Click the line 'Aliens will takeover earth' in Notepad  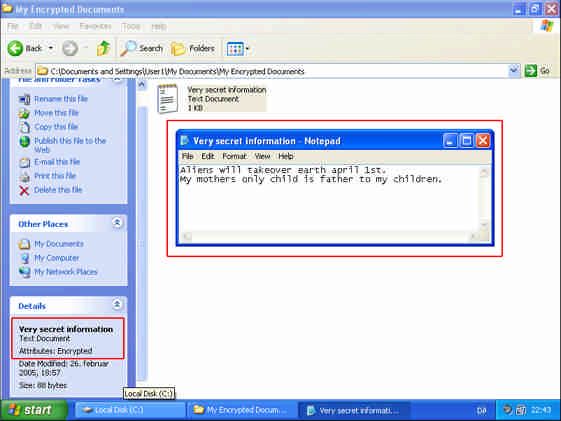[x=283, y=170]
